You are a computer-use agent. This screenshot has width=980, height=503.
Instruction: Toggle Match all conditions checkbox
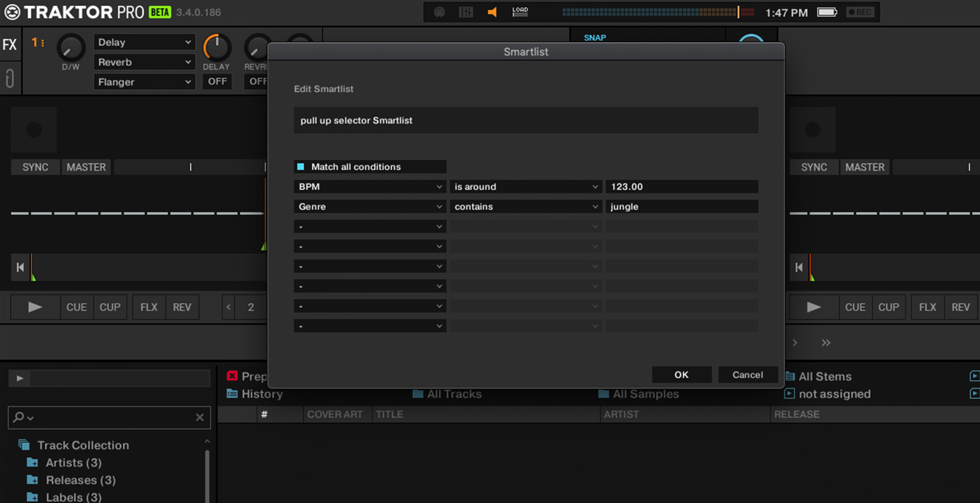point(301,167)
